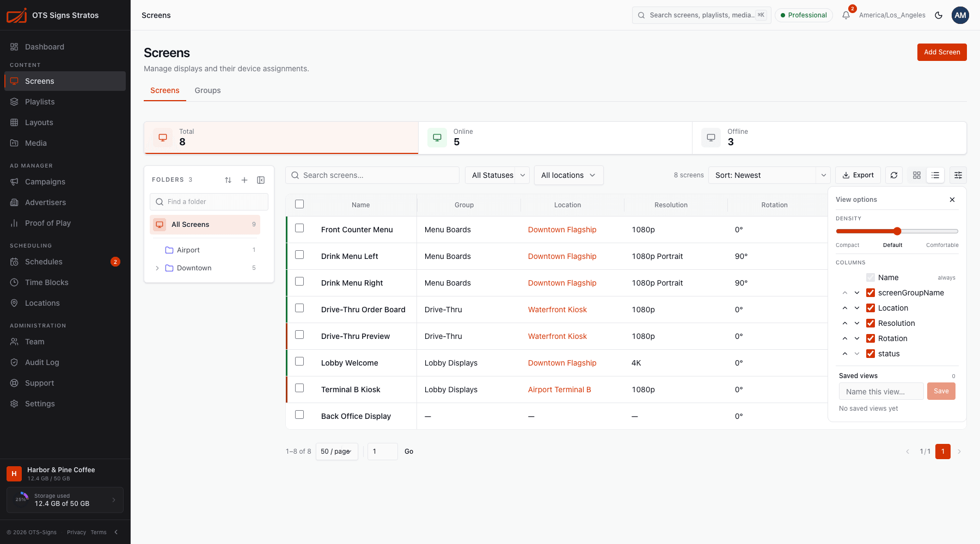The image size is (980, 544).
Task: Focus the Search screens field in table toolbar
Action: 372,175
